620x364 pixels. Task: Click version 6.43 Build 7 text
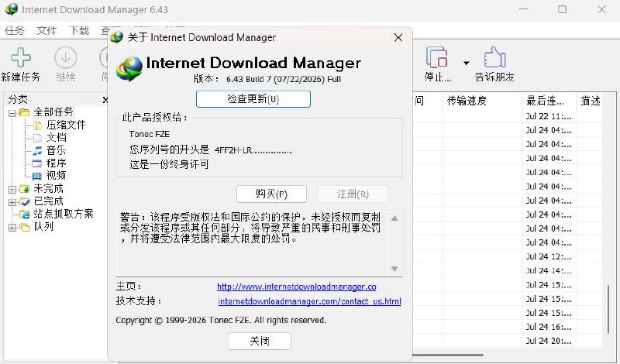[x=283, y=79]
